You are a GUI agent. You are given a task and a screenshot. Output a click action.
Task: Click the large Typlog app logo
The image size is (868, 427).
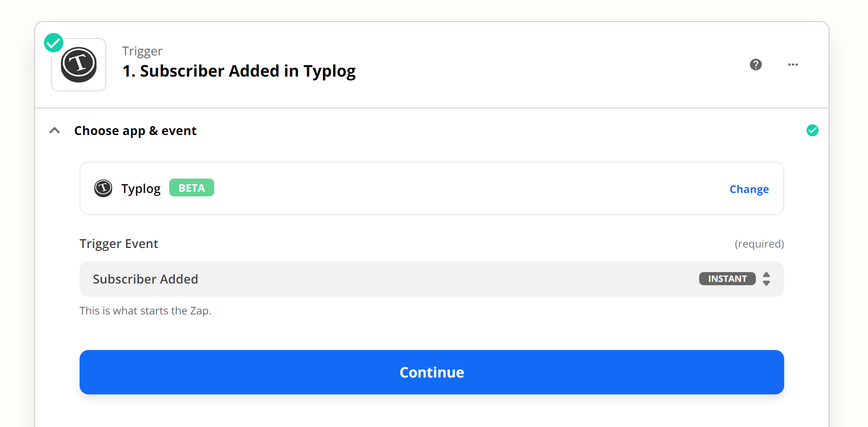coord(79,65)
